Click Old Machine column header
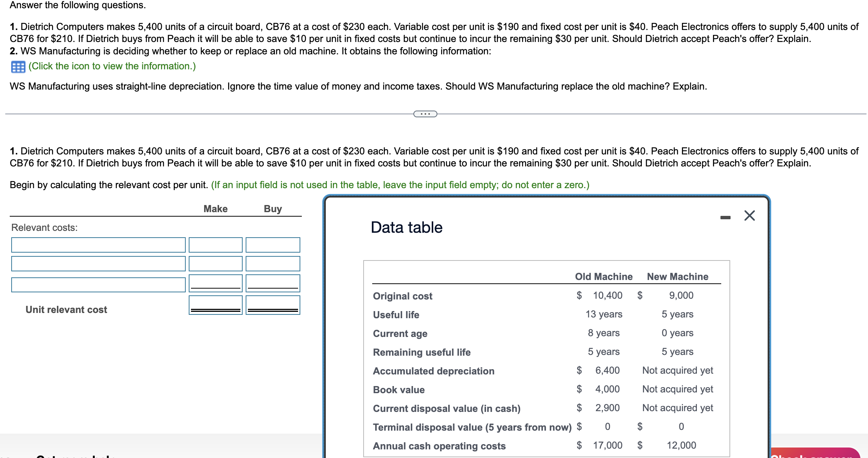The image size is (868, 458). [603, 277]
